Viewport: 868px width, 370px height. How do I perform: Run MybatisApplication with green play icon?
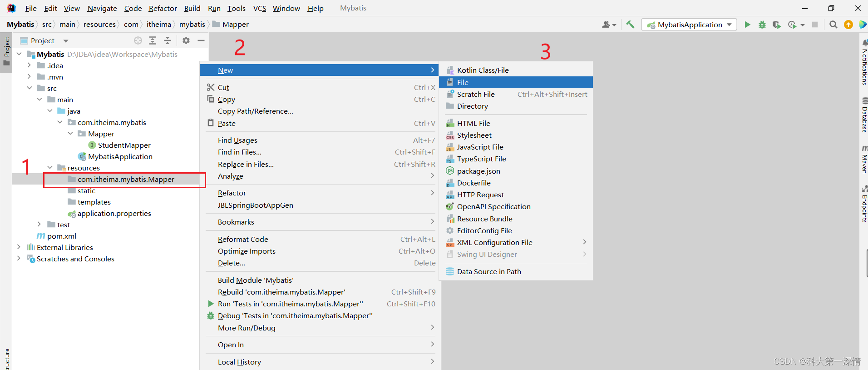pos(747,25)
